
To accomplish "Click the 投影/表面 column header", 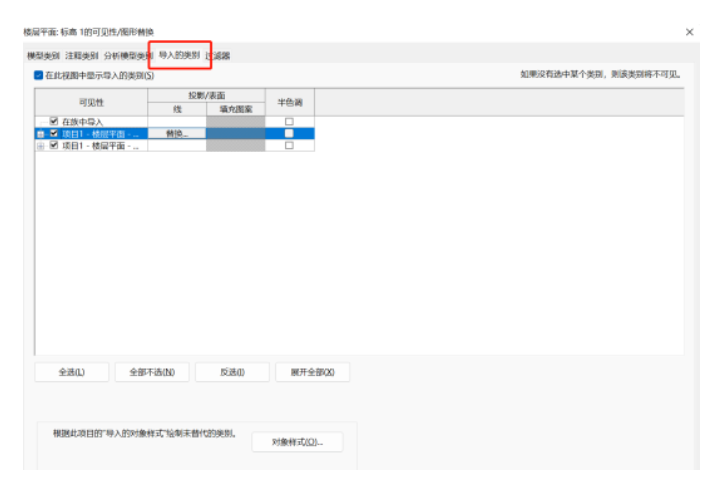I will tap(207, 95).
